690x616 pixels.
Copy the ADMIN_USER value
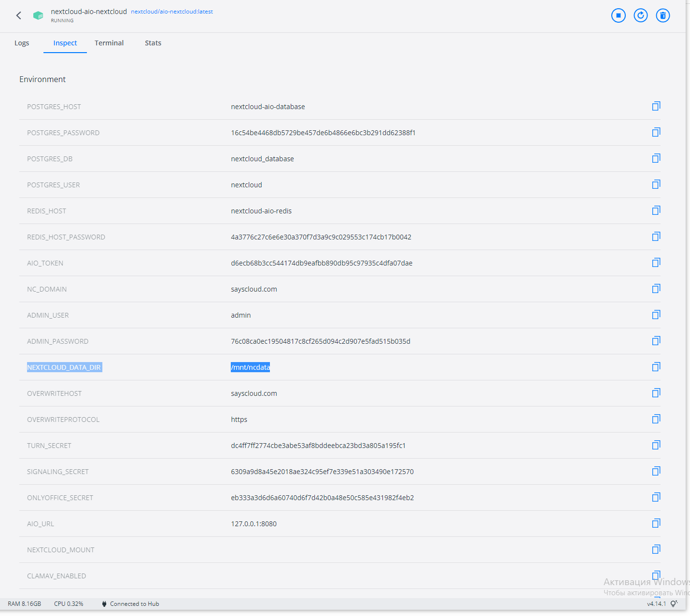pyautogui.click(x=656, y=315)
